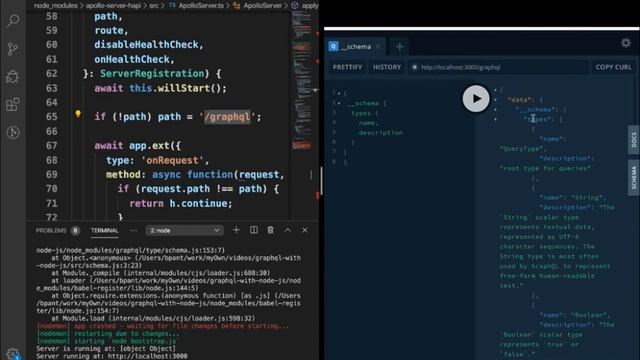This screenshot has height=360, width=640.
Task: Split the terminal panel
Action: point(253,230)
